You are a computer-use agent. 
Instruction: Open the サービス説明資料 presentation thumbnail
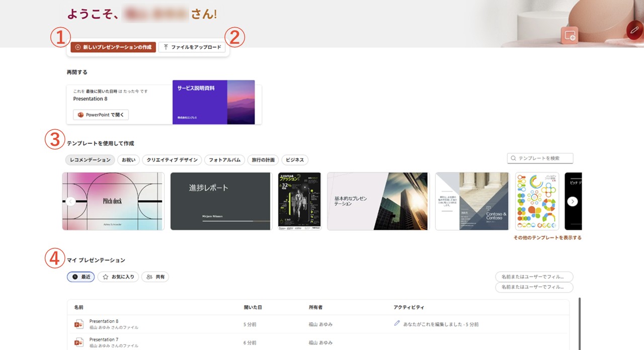[213, 102]
